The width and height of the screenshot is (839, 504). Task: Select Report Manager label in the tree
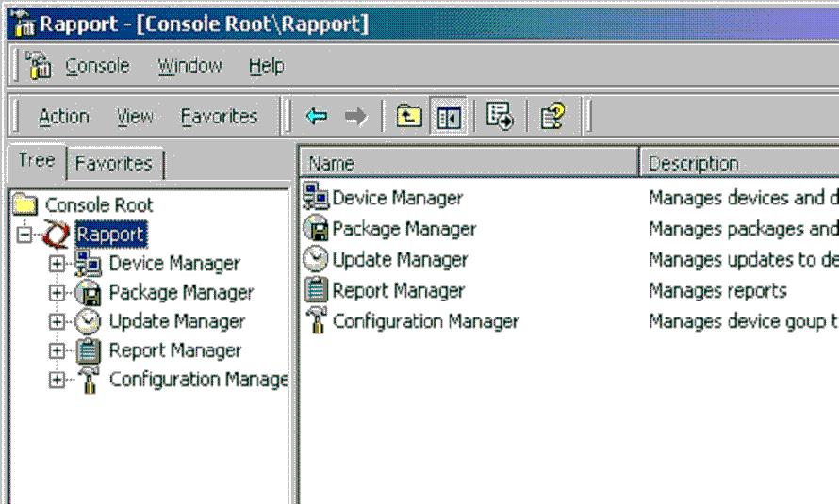tap(175, 350)
